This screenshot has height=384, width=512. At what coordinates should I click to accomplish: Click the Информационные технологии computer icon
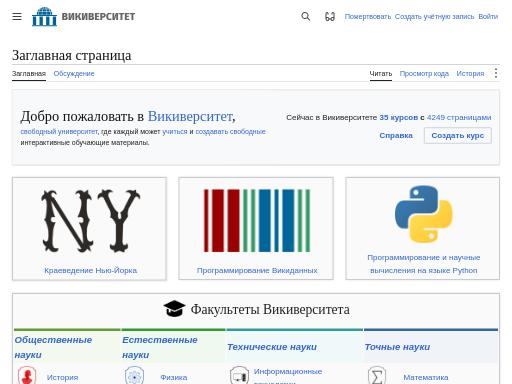pyautogui.click(x=239, y=376)
